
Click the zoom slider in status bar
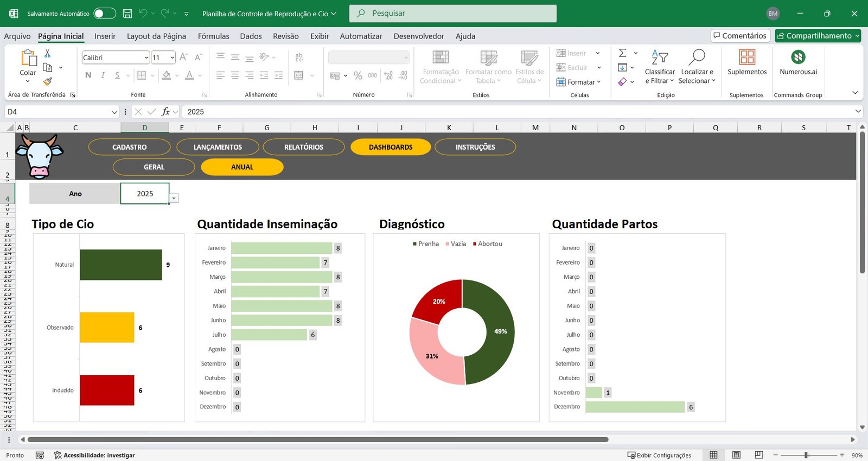[x=807, y=455]
